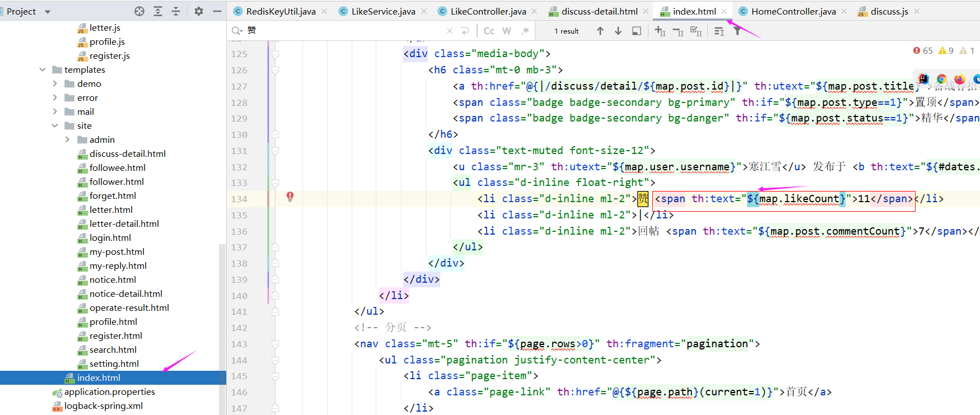Viewport: 980px width, 415px height.
Task: Click the weak warning indicator showing 1
Action: point(967,50)
